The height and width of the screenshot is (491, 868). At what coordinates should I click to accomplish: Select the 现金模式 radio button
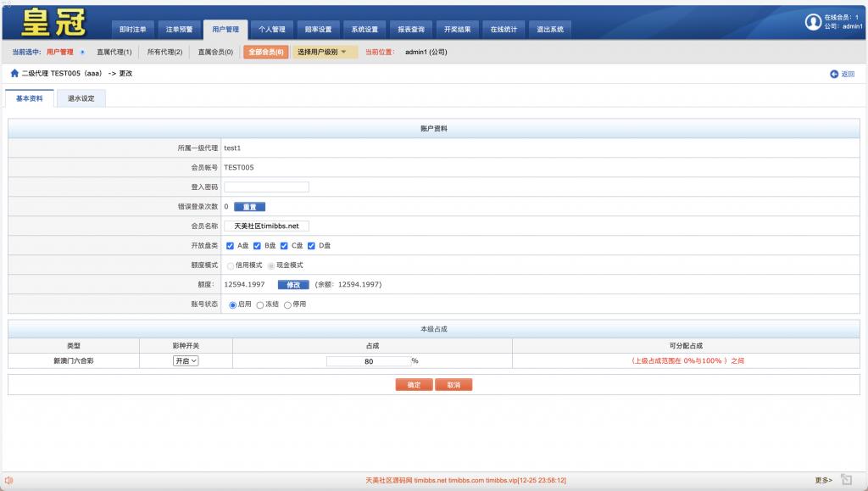tap(270, 265)
